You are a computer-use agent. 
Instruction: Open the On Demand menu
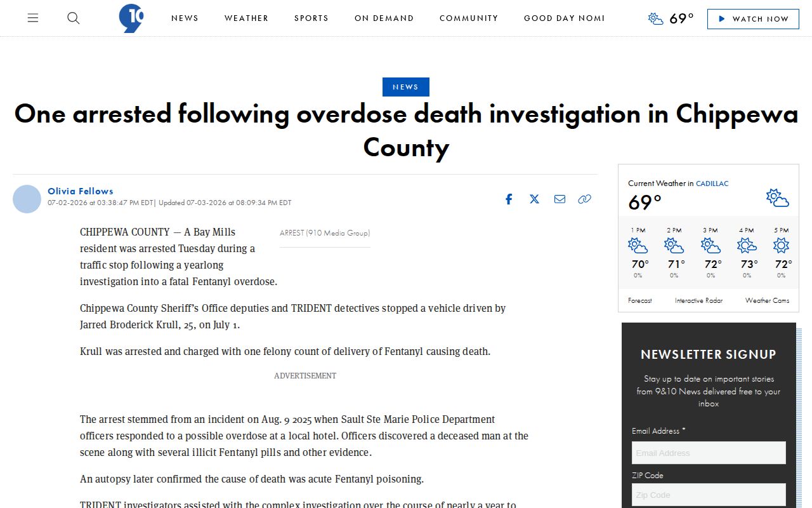(x=384, y=18)
